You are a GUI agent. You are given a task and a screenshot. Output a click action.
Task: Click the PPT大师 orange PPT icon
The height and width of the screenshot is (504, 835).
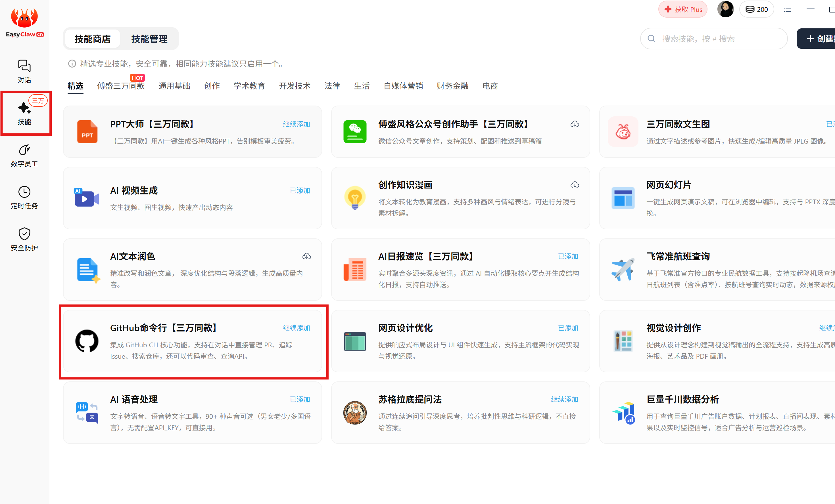click(87, 131)
